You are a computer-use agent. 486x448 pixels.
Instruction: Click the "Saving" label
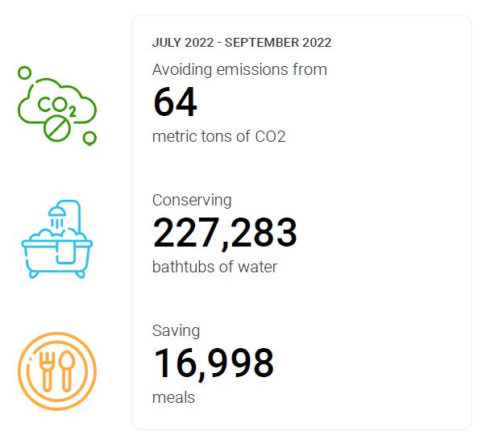176,330
